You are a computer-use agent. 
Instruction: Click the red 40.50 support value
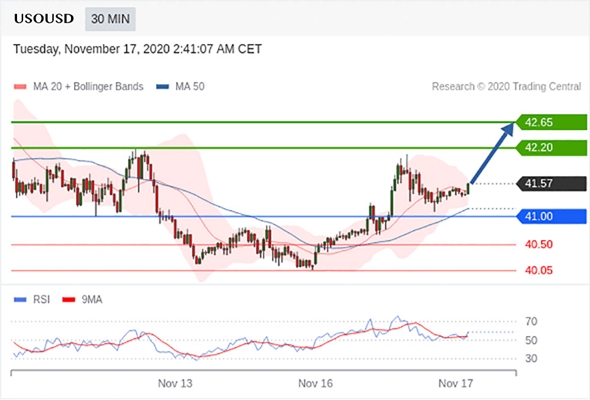pyautogui.click(x=539, y=245)
